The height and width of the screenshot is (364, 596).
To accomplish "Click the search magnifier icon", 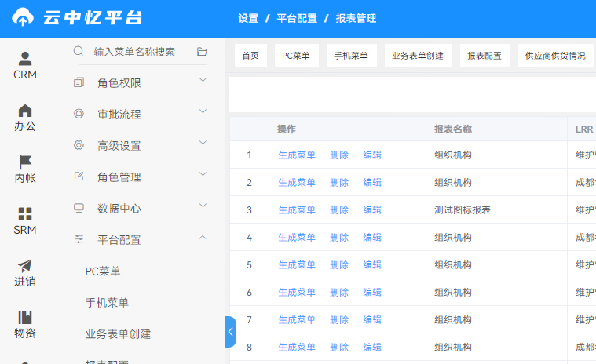I will point(79,51).
